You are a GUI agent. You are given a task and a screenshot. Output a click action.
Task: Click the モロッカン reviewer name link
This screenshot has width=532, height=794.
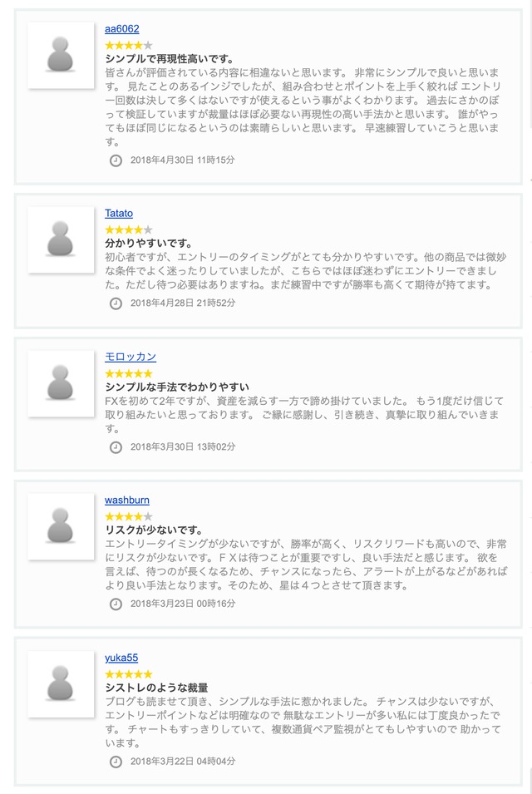tap(131, 357)
